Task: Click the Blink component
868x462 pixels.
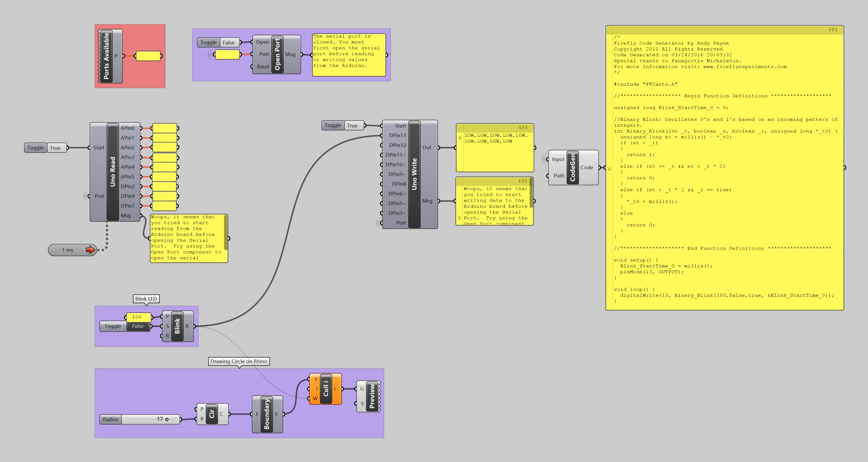Action: [177, 326]
